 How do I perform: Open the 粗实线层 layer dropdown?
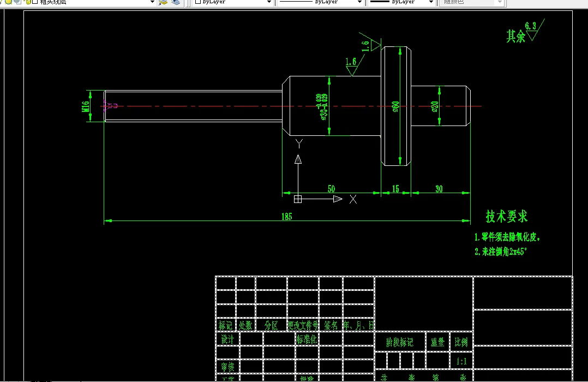coord(152,2)
